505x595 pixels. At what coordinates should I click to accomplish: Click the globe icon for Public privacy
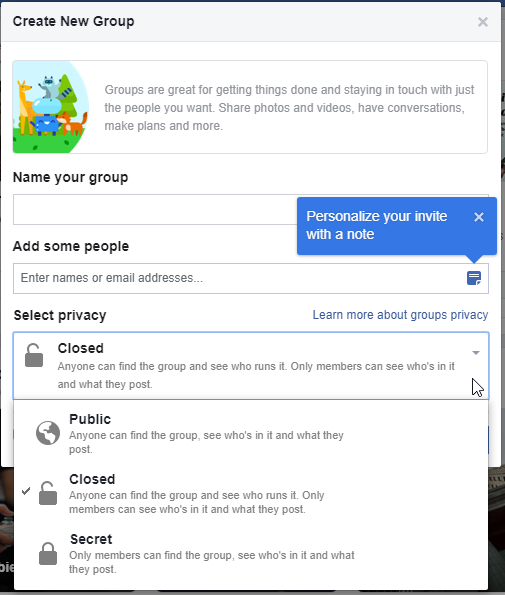pyautogui.click(x=48, y=433)
